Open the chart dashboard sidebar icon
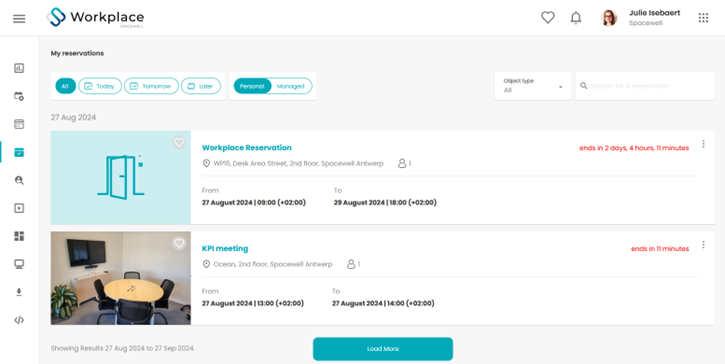Viewport: 725px width, 364px height. 19,68
